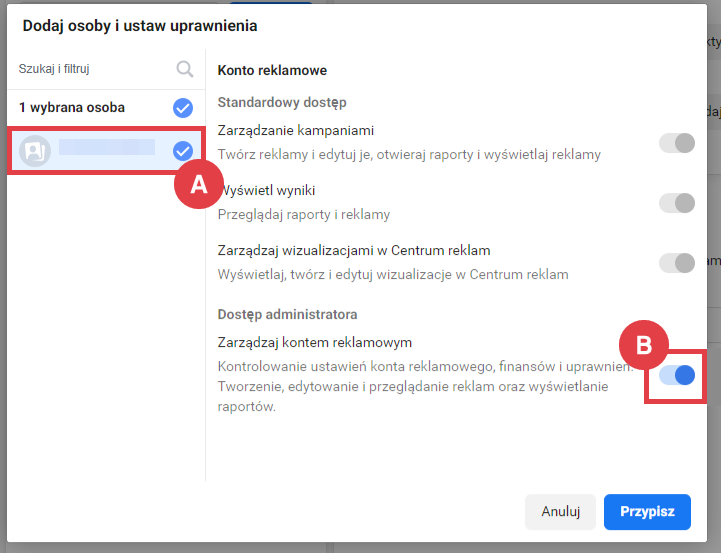Image resolution: width=721 pixels, height=553 pixels.
Task: Focus the "Szukaj i filtruj" search field
Action: coord(90,69)
